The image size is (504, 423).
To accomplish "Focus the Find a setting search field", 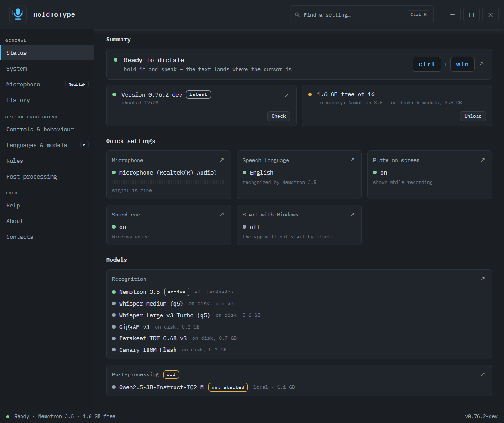I will tap(362, 14).
